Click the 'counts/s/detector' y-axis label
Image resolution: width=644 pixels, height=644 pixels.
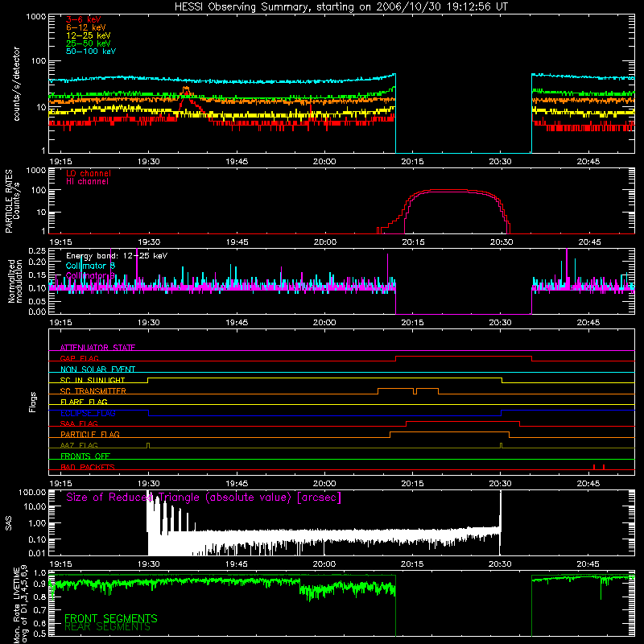(x=16, y=84)
